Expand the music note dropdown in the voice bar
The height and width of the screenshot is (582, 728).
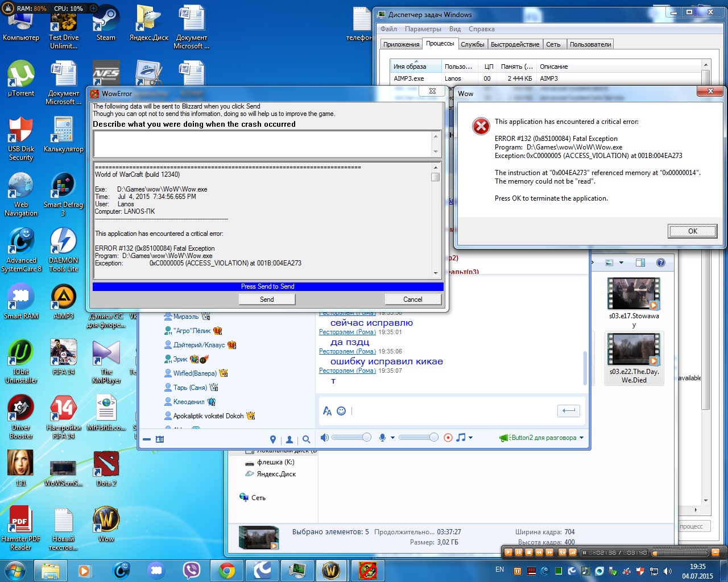[x=470, y=438]
